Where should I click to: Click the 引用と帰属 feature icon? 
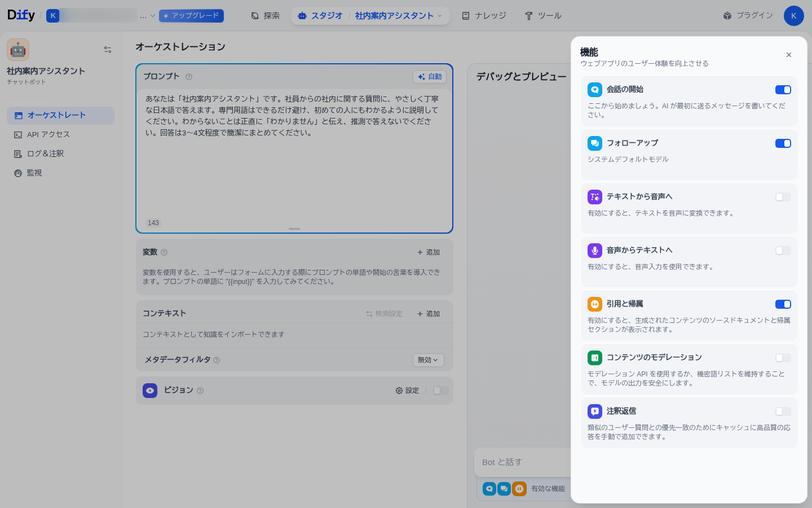pos(595,304)
